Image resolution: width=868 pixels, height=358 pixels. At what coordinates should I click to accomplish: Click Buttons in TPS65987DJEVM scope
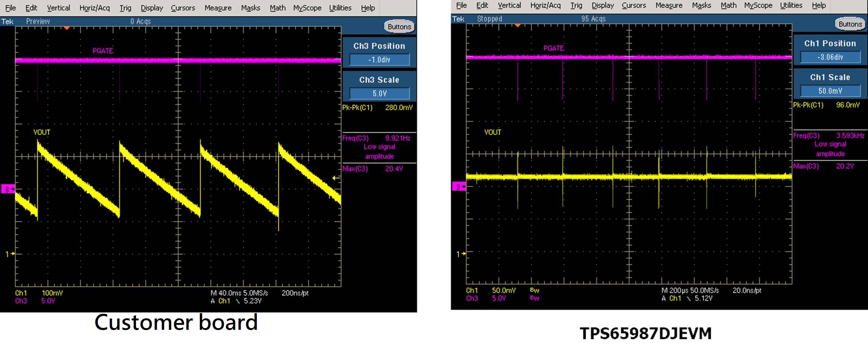[x=850, y=24]
